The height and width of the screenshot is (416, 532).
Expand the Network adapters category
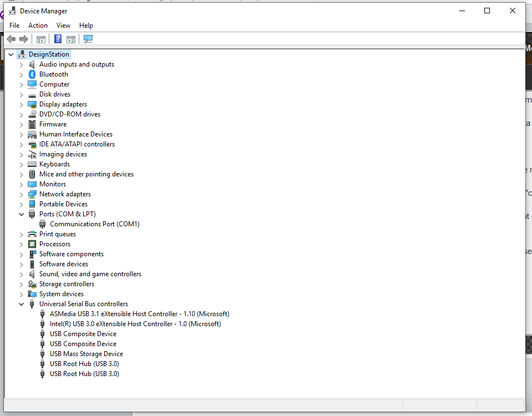pyautogui.click(x=22, y=194)
